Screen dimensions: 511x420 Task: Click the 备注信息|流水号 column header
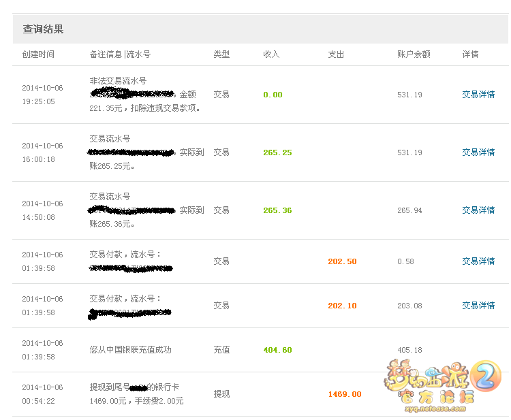click(120, 54)
